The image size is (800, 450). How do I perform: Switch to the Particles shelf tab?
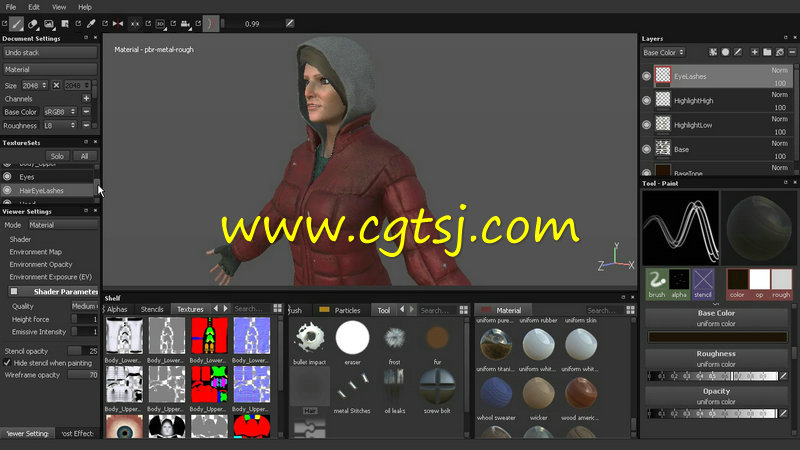click(341, 310)
